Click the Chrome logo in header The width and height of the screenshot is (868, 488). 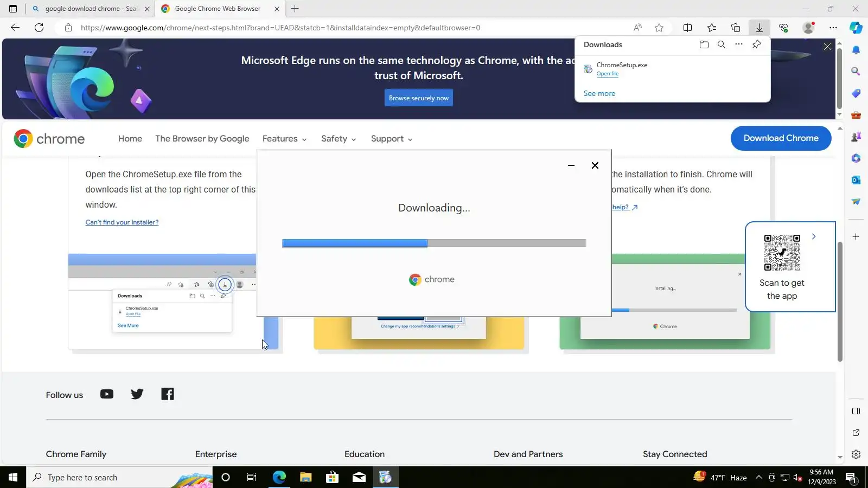pos(49,139)
